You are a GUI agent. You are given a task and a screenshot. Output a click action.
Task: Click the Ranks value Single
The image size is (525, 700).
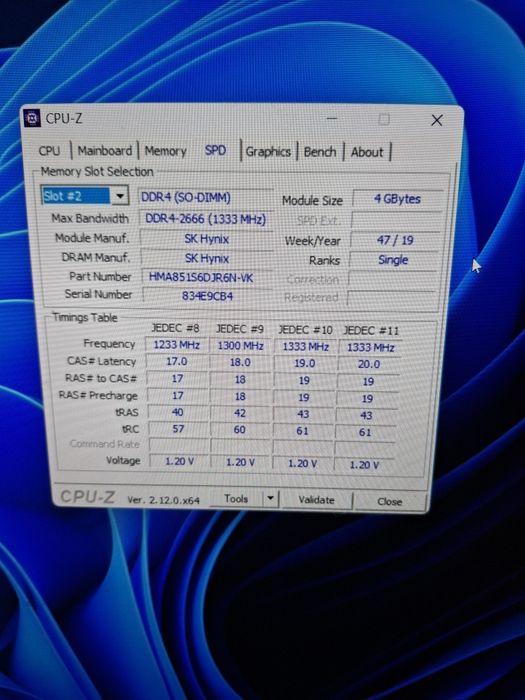click(393, 260)
